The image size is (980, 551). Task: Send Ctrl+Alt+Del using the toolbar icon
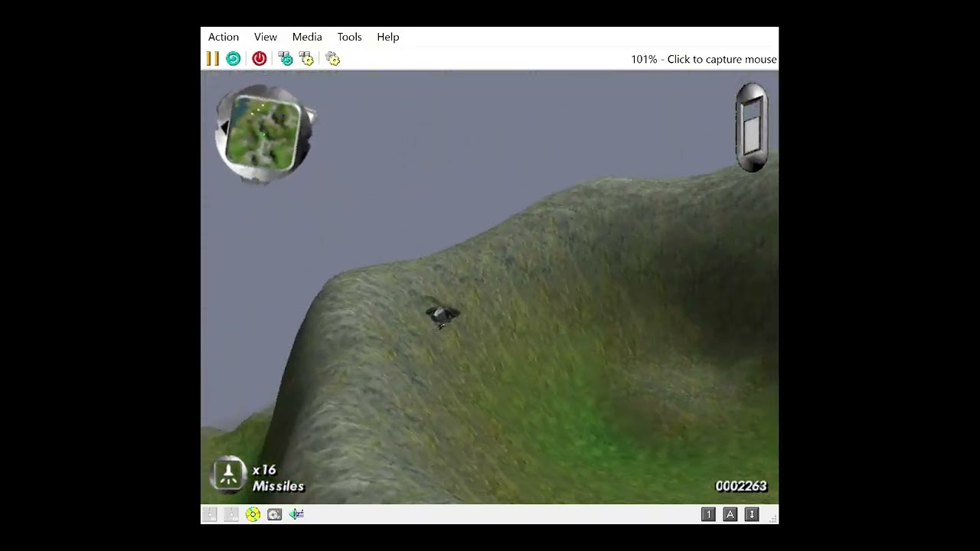286,59
